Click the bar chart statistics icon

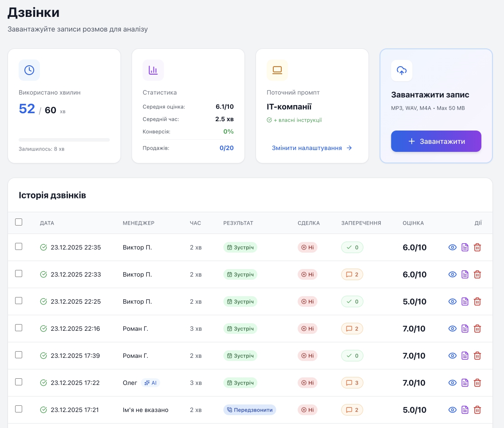click(x=153, y=70)
